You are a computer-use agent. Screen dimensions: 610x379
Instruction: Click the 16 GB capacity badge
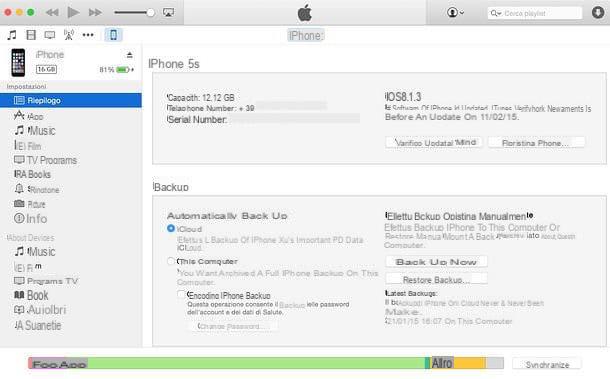click(46, 69)
